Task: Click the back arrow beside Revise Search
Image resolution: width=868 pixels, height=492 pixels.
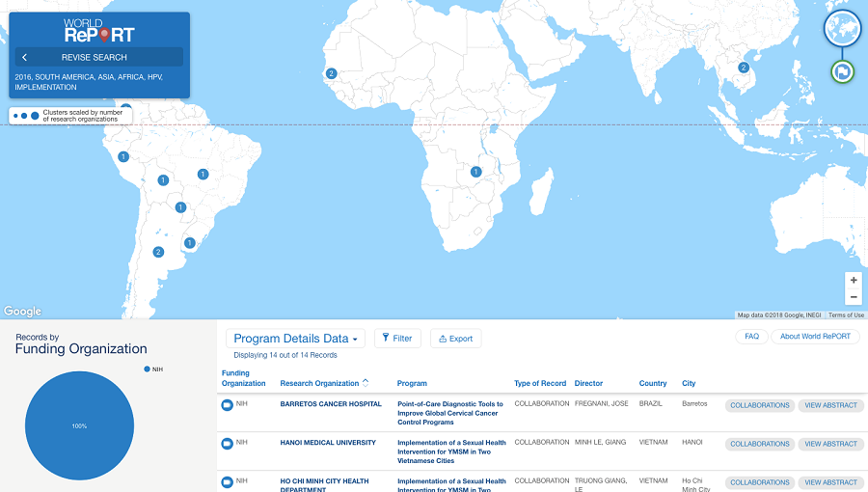Action: [x=25, y=58]
